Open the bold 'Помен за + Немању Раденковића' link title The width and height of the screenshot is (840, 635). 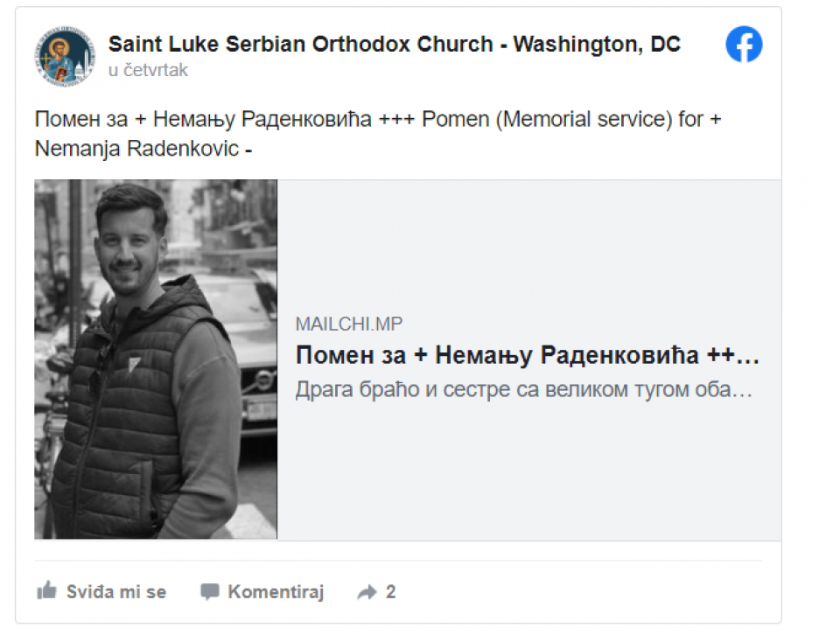[x=527, y=355]
